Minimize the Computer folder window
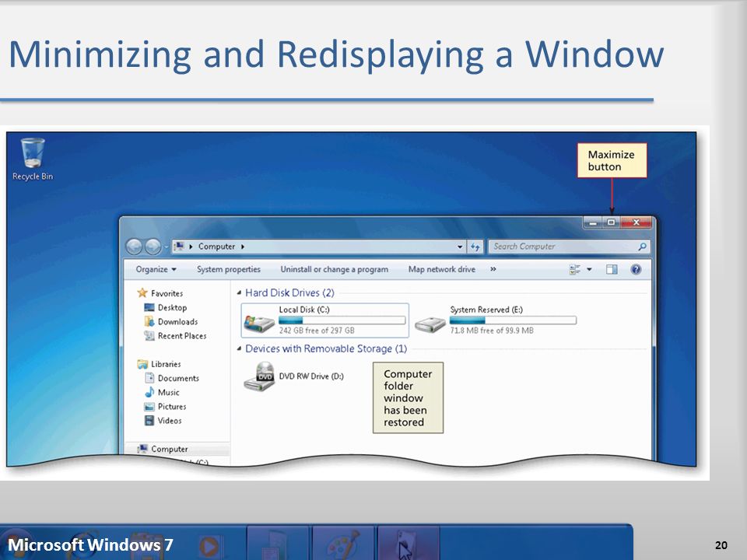Image resolution: width=747 pixels, height=560 pixels. pos(593,222)
